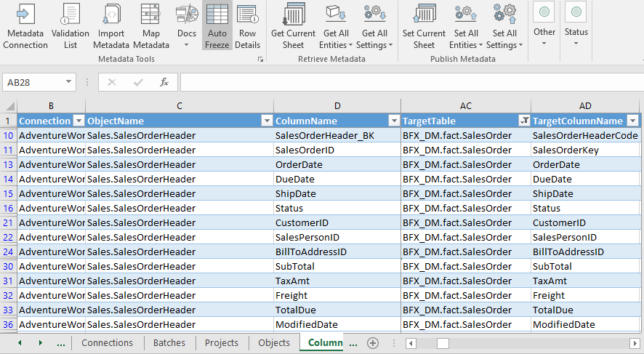This screenshot has width=644, height=354.
Task: Click the Freight target column cell
Action: (585, 295)
